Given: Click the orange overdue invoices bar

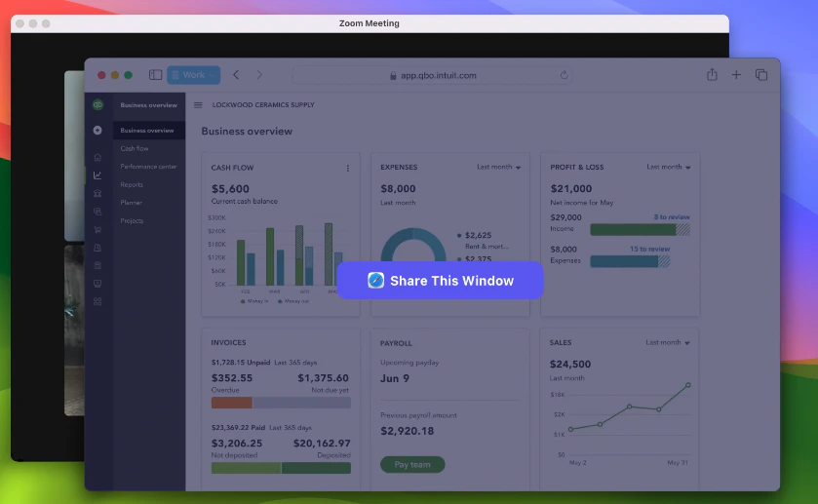Looking at the screenshot, I should [232, 403].
